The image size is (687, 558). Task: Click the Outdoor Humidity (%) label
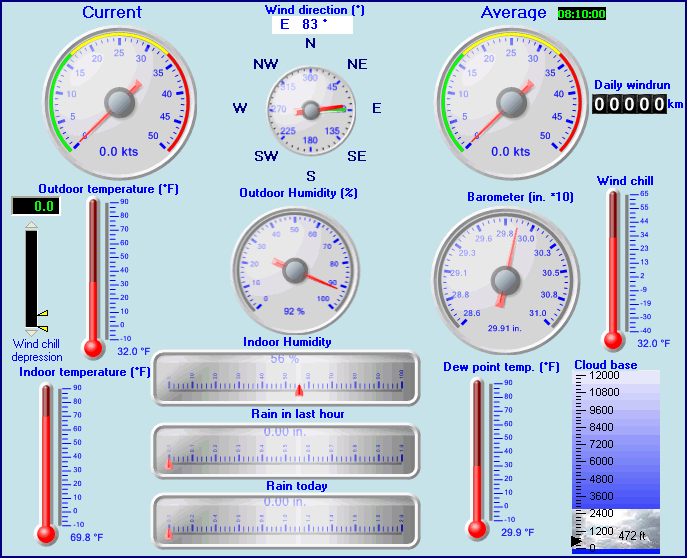[298, 193]
